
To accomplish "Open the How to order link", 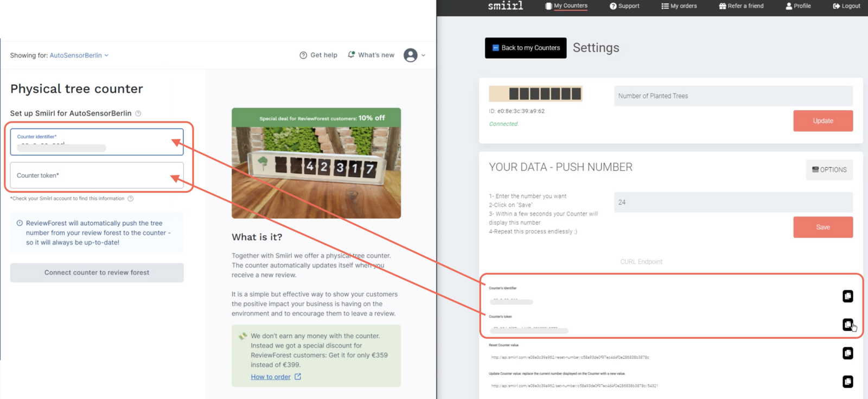I will [271, 377].
